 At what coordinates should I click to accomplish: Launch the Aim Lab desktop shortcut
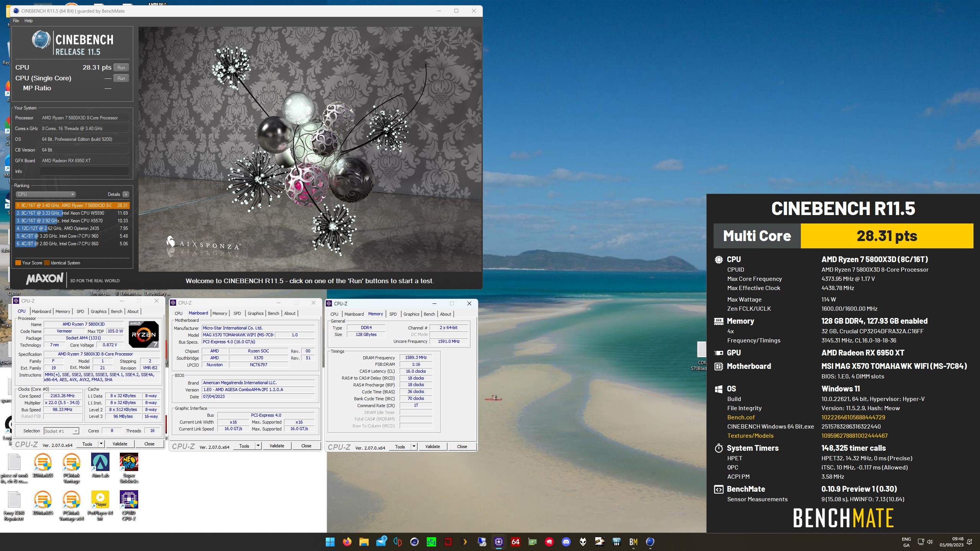point(100,465)
